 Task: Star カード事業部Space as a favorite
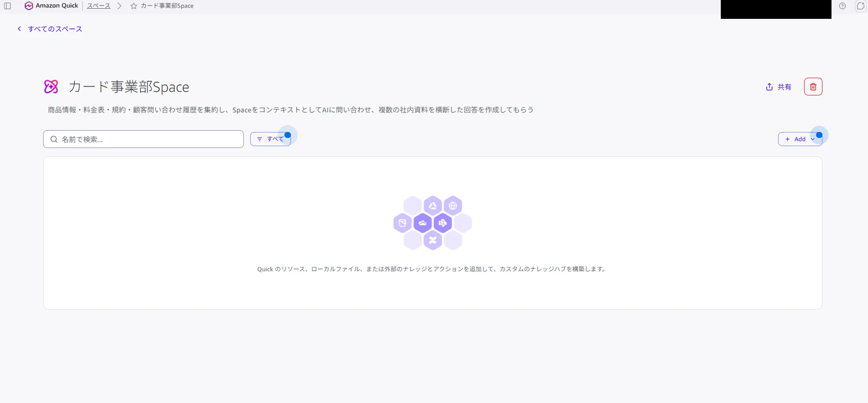pos(134,6)
